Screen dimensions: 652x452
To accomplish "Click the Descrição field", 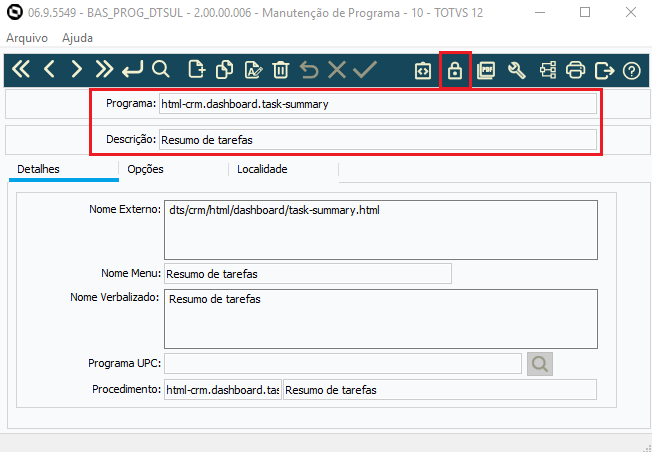I will point(378,140).
